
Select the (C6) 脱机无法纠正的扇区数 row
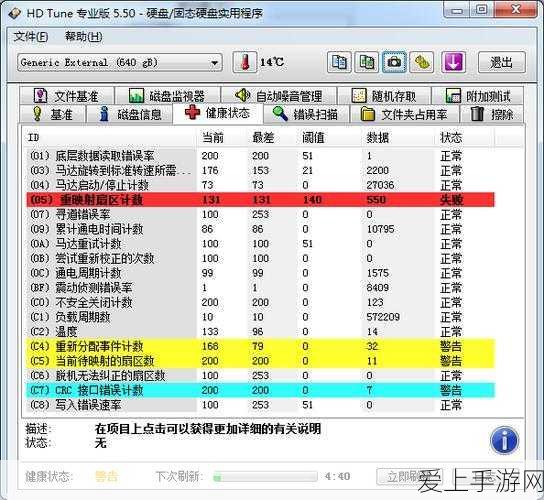pos(261,375)
